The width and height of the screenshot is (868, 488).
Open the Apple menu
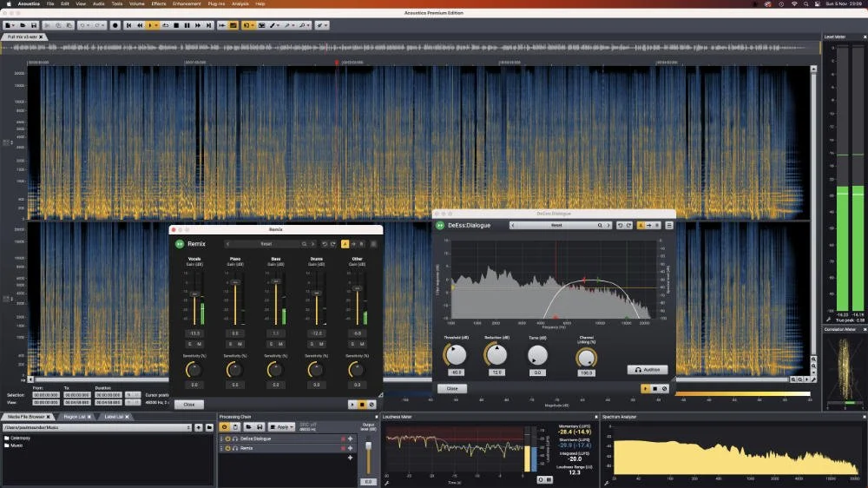click(x=9, y=3)
